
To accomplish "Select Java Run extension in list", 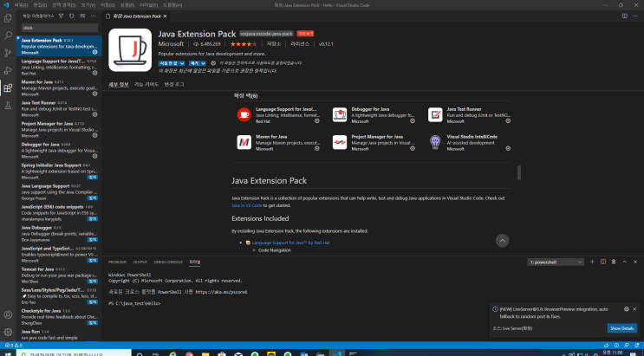I will pyautogui.click(x=59, y=334).
